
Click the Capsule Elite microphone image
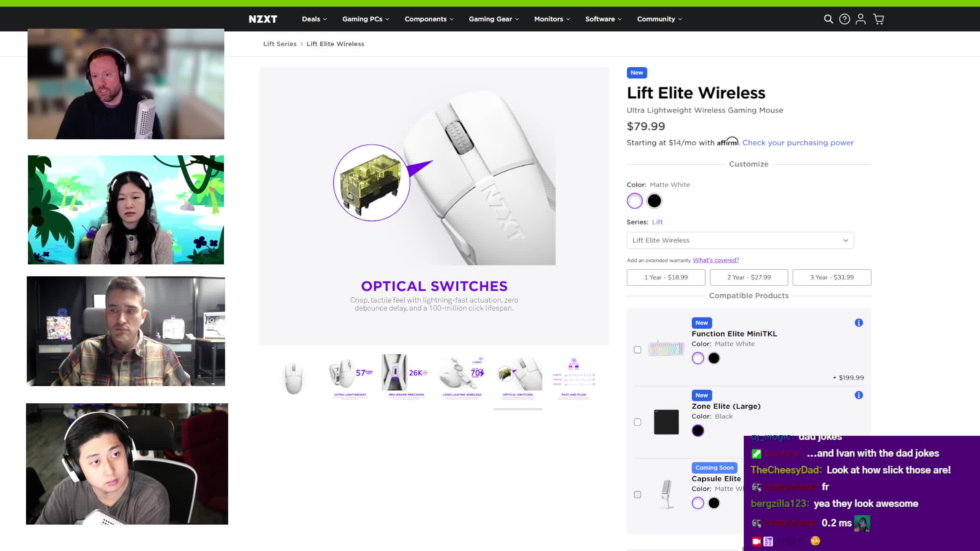(x=666, y=494)
